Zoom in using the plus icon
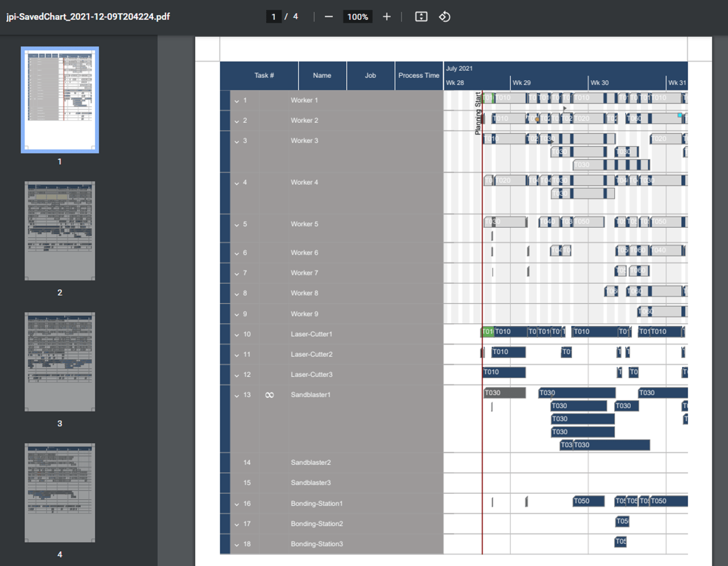This screenshot has height=566, width=728. pyautogui.click(x=386, y=16)
